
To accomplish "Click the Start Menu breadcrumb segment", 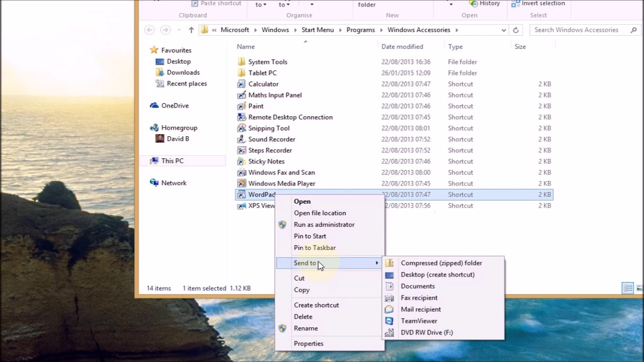I will tap(317, 30).
